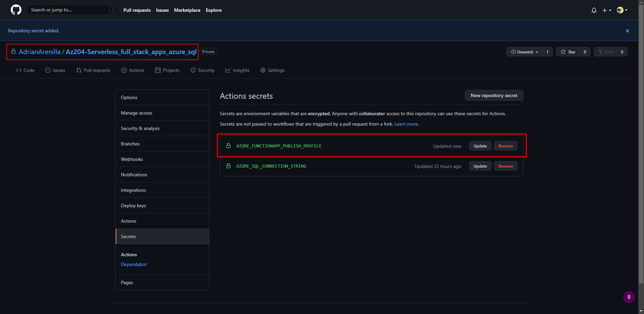
Task: Open Options in the settings sidebar
Action: click(162, 97)
